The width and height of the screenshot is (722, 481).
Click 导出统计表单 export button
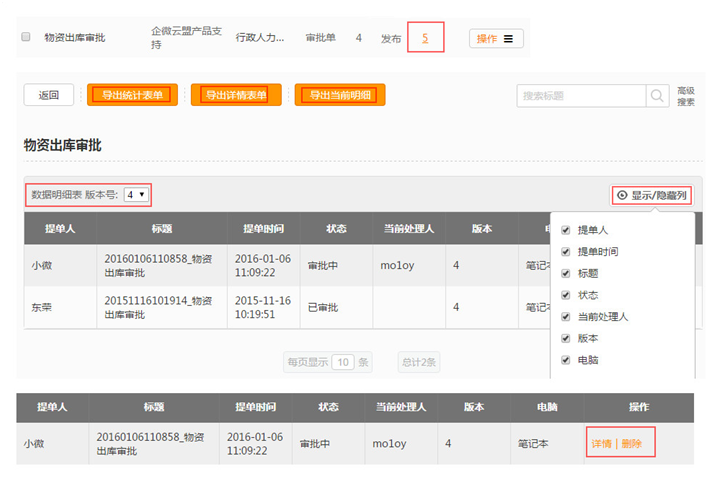(x=132, y=96)
